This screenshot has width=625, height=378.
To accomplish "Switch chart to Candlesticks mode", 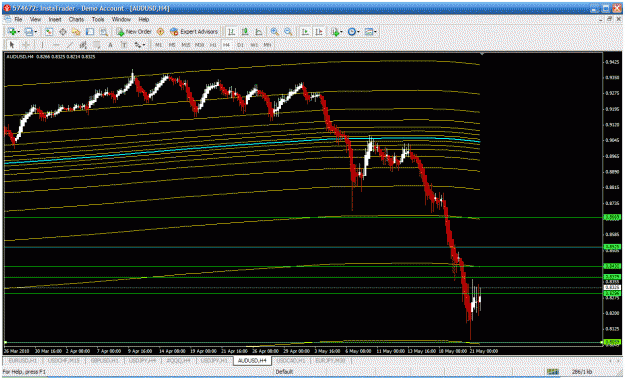I will (x=245, y=32).
